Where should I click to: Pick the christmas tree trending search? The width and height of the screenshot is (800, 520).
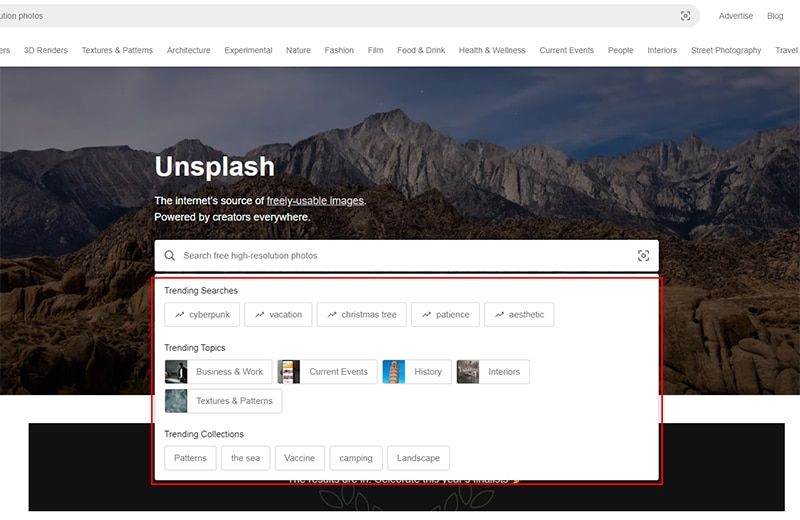click(x=360, y=315)
